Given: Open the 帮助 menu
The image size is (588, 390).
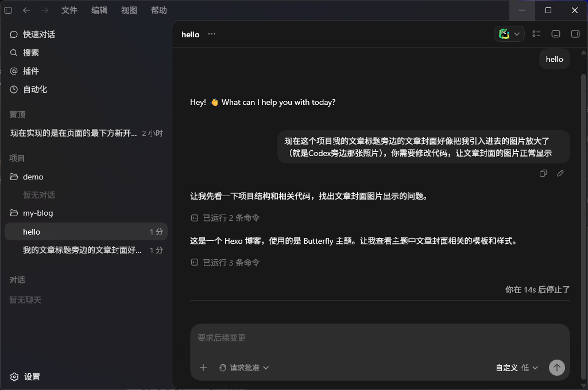Looking at the screenshot, I should pyautogui.click(x=159, y=10).
